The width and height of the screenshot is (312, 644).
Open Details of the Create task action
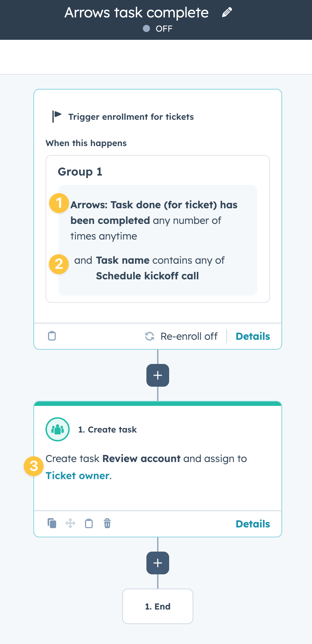253,524
